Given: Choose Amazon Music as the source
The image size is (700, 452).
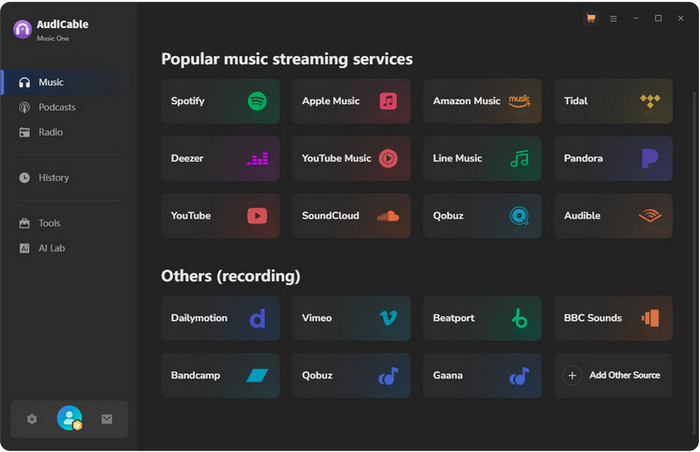Looking at the screenshot, I should (x=482, y=101).
